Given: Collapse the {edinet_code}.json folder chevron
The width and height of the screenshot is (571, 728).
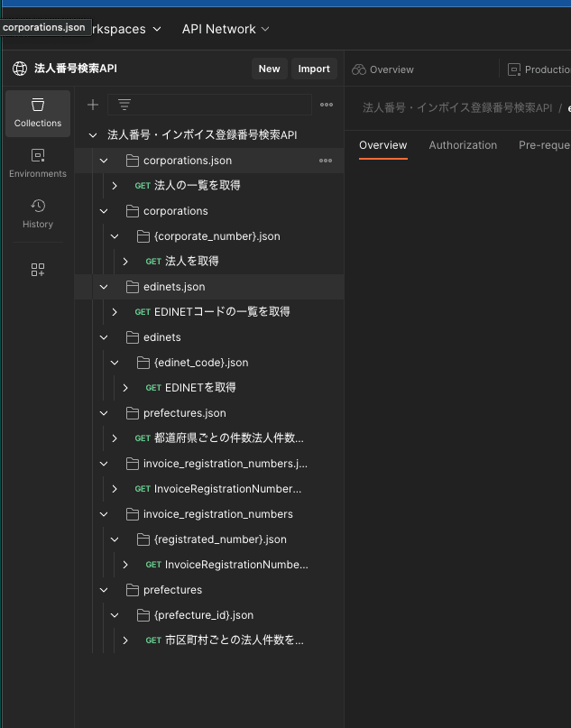Looking at the screenshot, I should (115, 363).
